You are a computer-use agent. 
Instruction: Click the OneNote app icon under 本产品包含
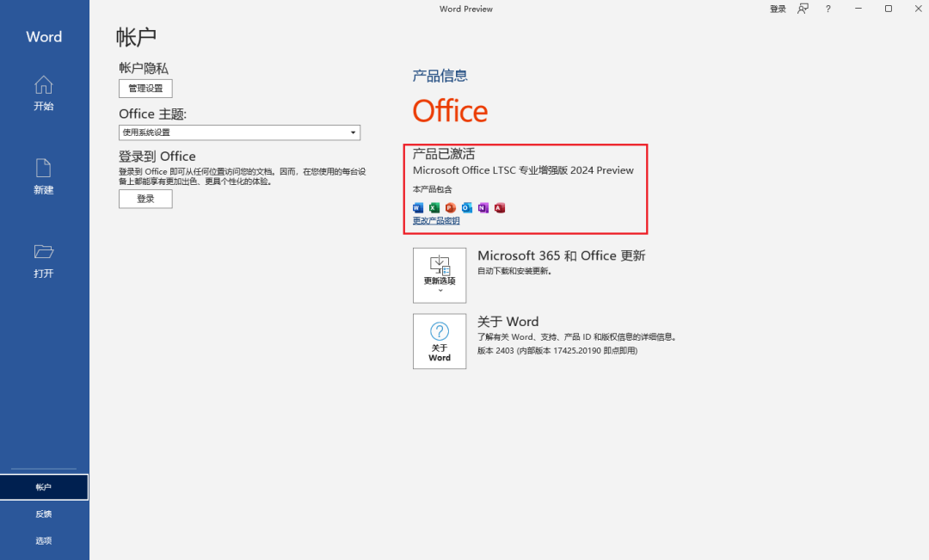tap(483, 207)
